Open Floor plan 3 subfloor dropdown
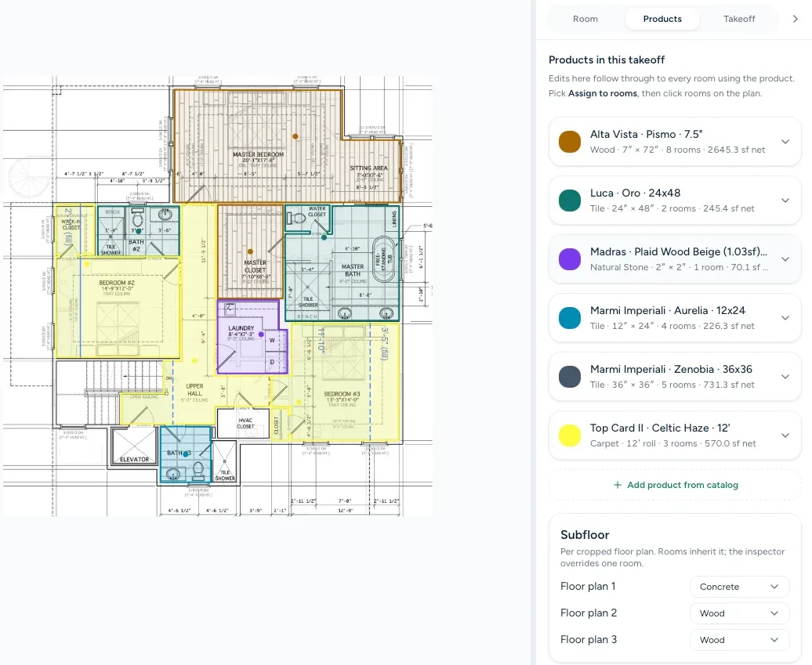Image resolution: width=812 pixels, height=665 pixels. [x=739, y=640]
